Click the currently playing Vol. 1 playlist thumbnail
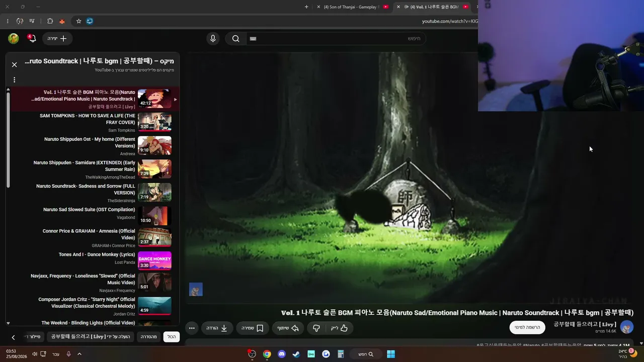Viewport: 644px width, 362px height. (x=154, y=99)
